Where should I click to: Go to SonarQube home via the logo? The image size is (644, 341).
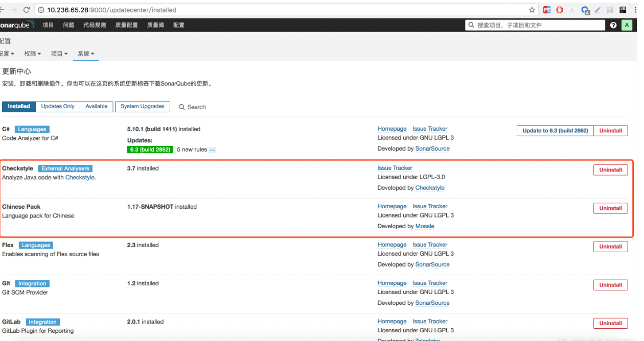point(17,25)
